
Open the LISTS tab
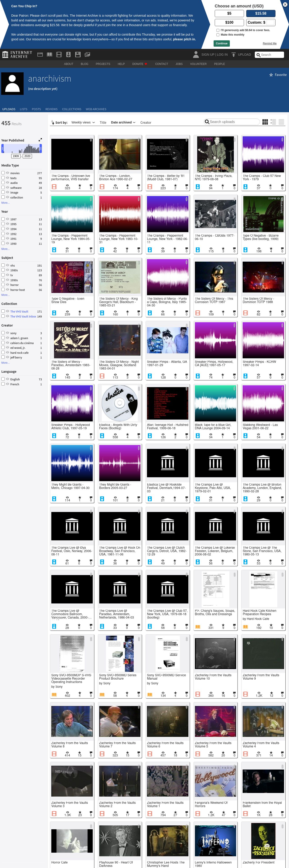click(24, 109)
